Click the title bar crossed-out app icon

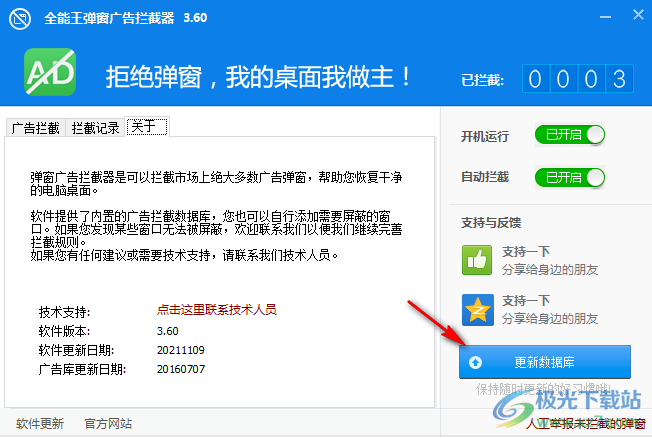click(20, 19)
